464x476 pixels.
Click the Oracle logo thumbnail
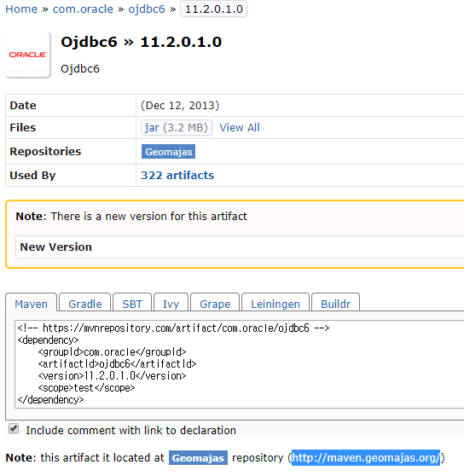(27, 55)
